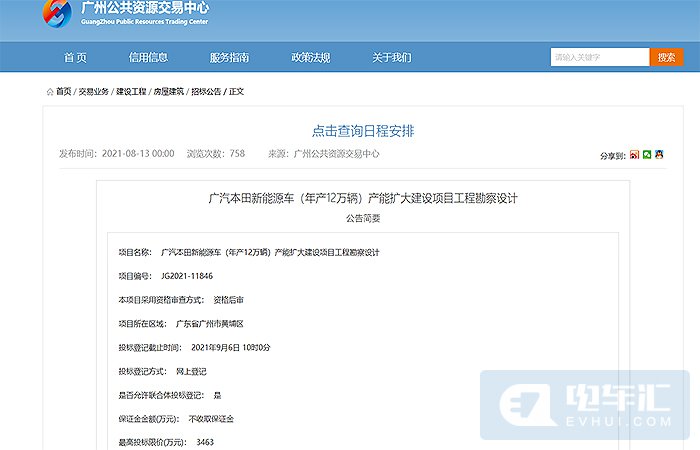Click the 项目名称 row text
The width and height of the screenshot is (700, 450).
pos(249,252)
